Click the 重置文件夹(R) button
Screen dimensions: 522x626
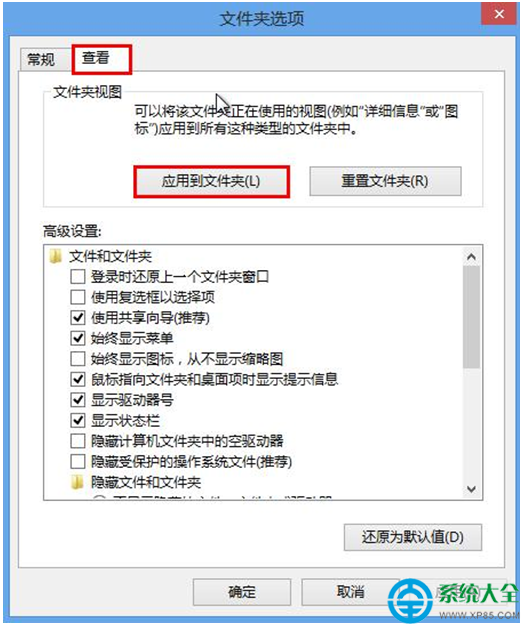tap(385, 182)
